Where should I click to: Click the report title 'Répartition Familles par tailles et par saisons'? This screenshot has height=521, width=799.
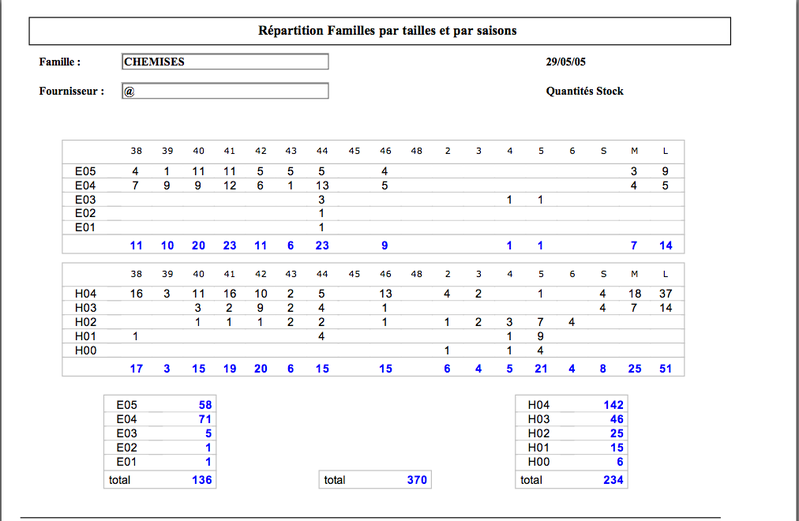[x=387, y=31]
